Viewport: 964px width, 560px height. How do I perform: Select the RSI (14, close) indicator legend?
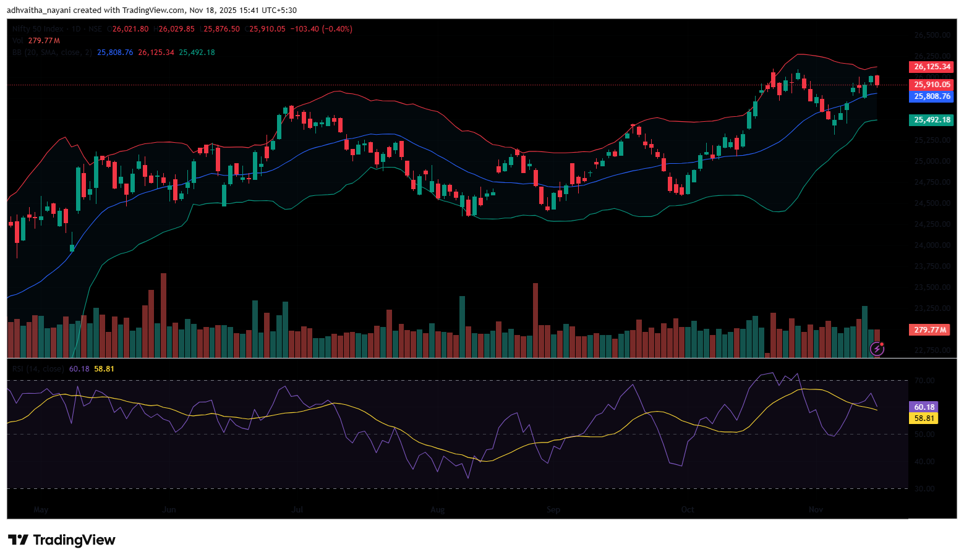point(38,369)
